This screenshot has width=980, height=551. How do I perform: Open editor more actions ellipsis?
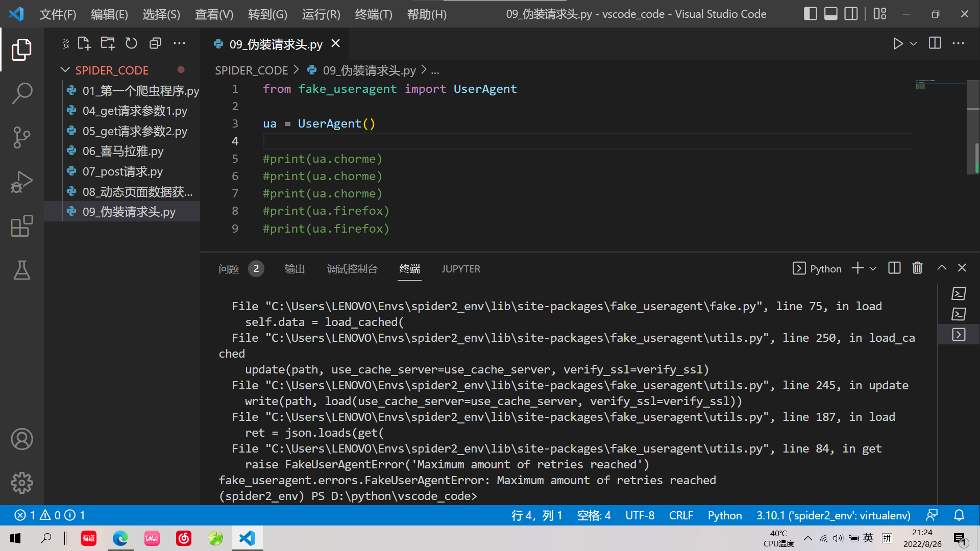tap(959, 43)
